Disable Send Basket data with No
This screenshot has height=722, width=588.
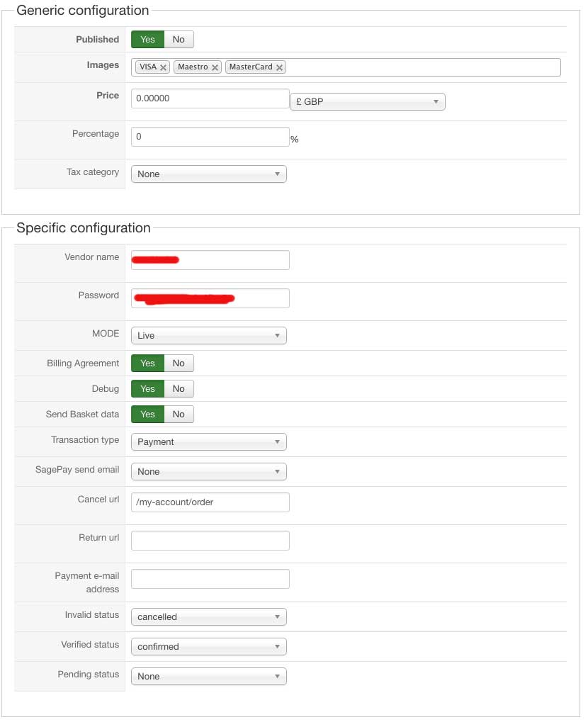179,414
